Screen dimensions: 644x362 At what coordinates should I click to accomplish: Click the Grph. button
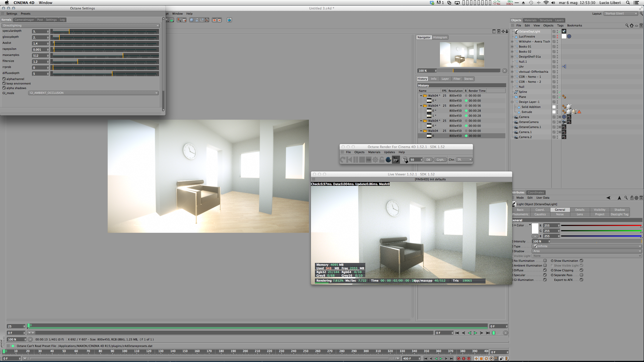point(440,160)
